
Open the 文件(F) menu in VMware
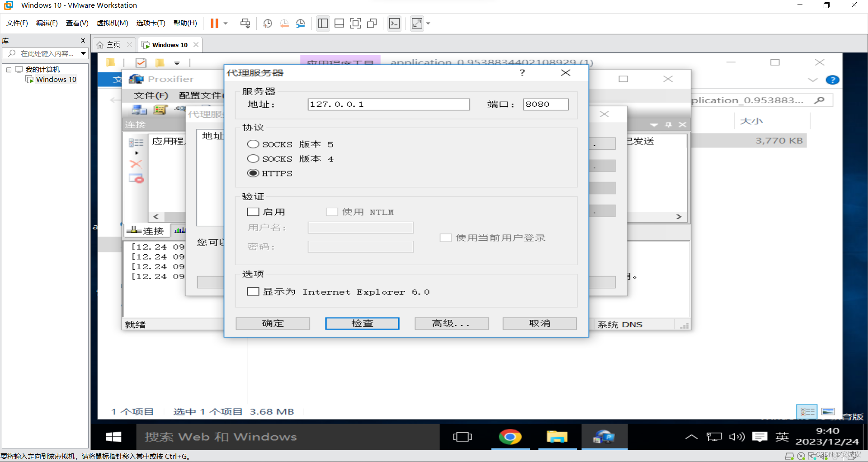(x=17, y=23)
